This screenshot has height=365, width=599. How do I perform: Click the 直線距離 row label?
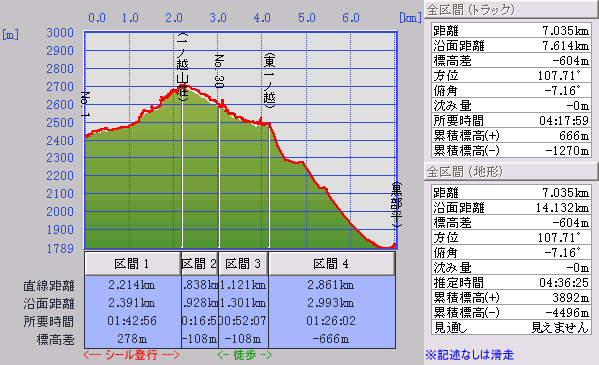(49, 286)
